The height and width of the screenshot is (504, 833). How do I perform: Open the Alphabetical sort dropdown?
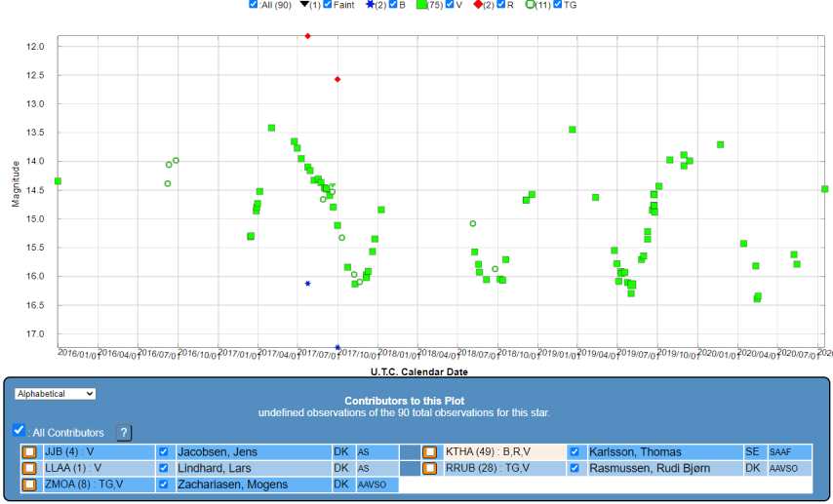[55, 394]
